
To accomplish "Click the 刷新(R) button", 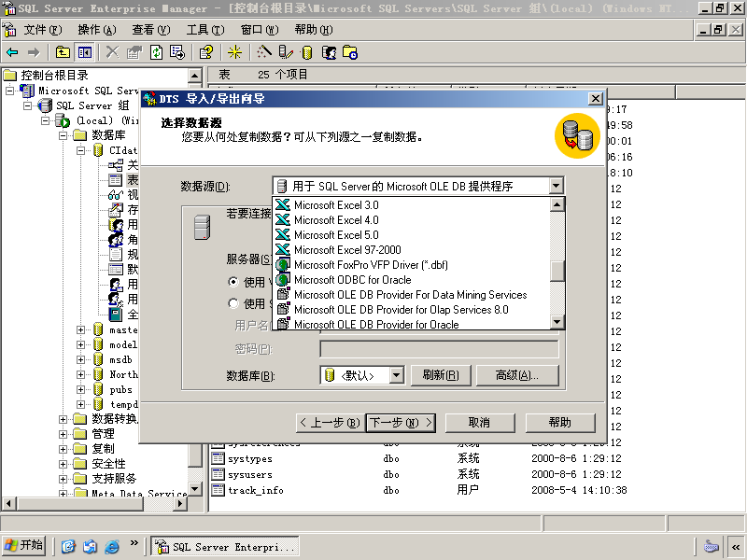I will 441,375.
